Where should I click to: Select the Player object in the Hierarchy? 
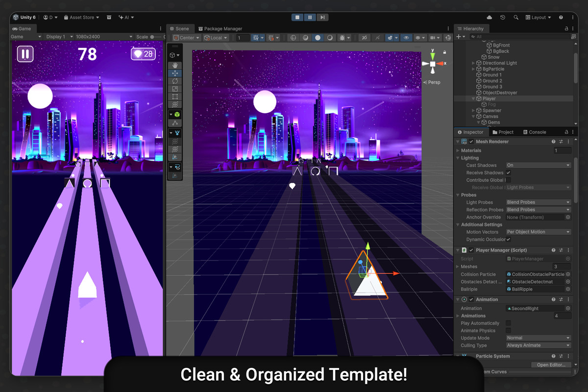pyautogui.click(x=489, y=98)
